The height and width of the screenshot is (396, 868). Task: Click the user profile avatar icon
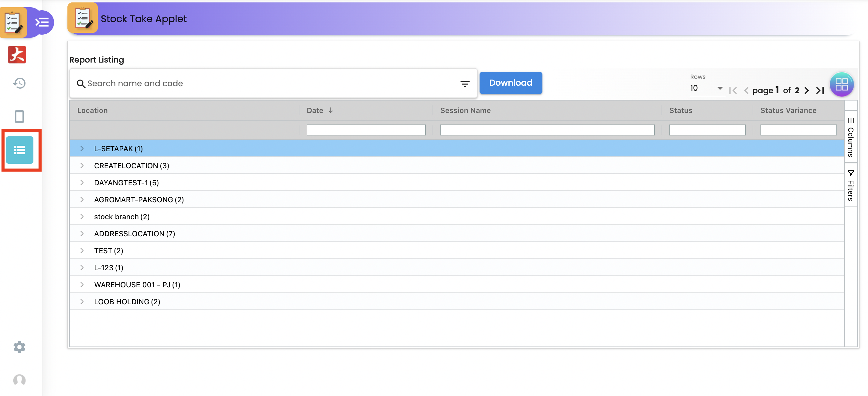19,380
